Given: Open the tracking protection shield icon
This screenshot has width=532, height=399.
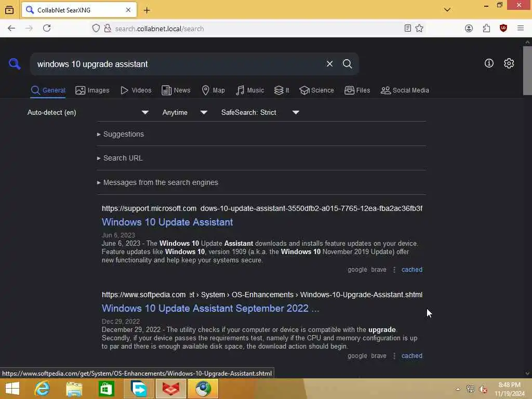Looking at the screenshot, I should [96, 28].
